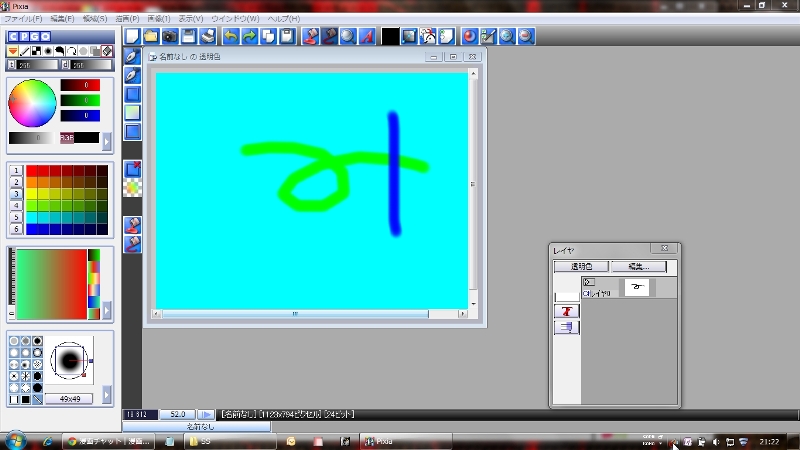Open the Edit (編集) menu
800x450 pixels.
click(62, 18)
